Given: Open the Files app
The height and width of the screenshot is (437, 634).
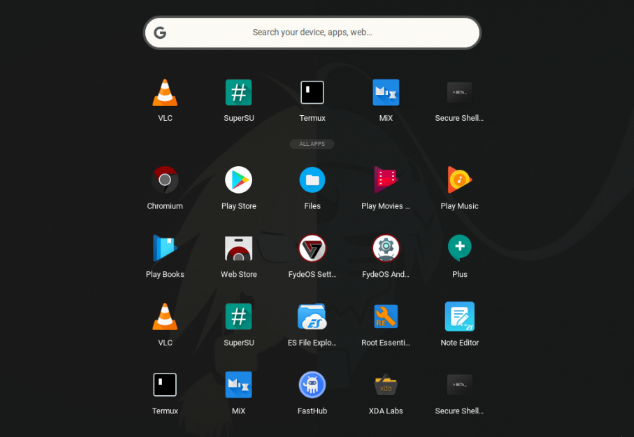Looking at the screenshot, I should point(312,181).
